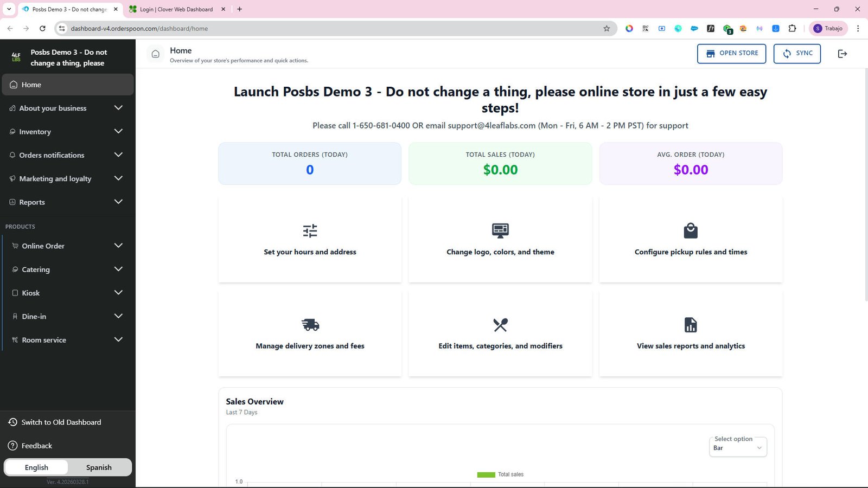Click the OPEN STORE button
This screenshot has width=868, height=488.
click(x=732, y=53)
